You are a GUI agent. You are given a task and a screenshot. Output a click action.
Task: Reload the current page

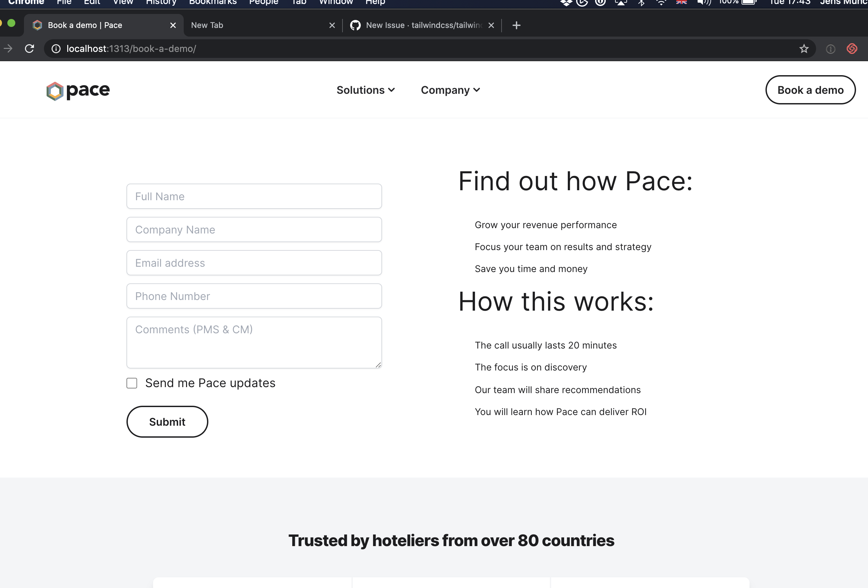[30, 49]
